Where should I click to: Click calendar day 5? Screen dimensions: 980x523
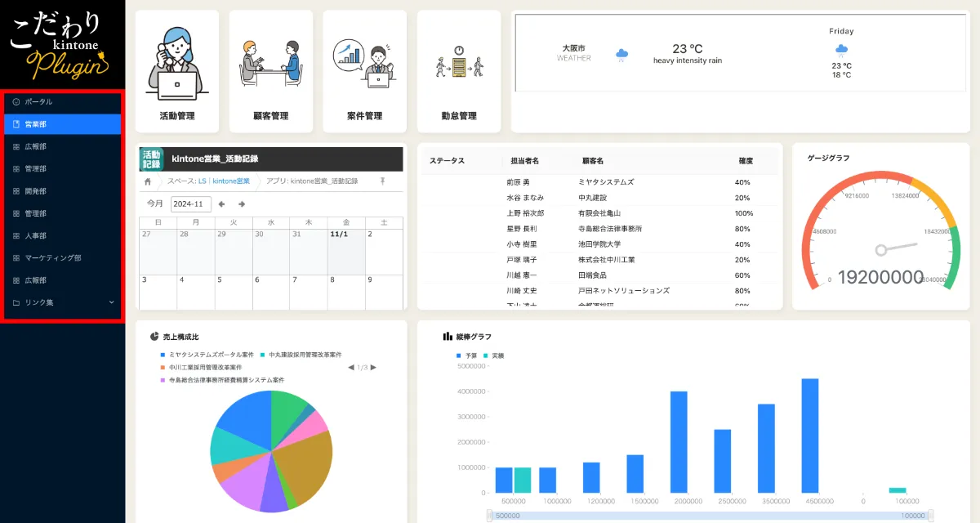(x=233, y=291)
